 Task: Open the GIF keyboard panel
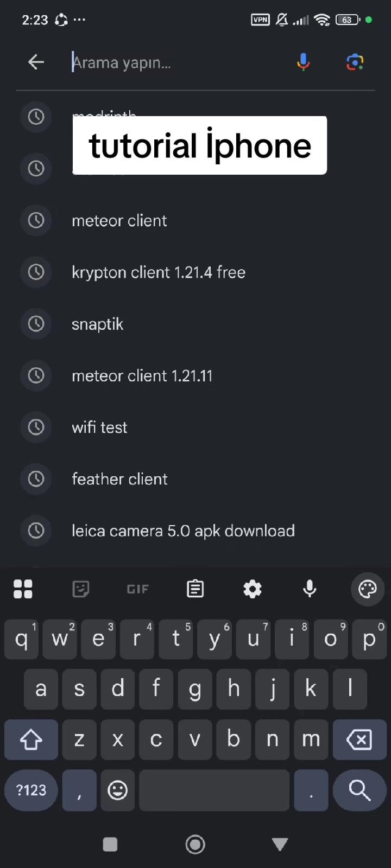tap(138, 589)
